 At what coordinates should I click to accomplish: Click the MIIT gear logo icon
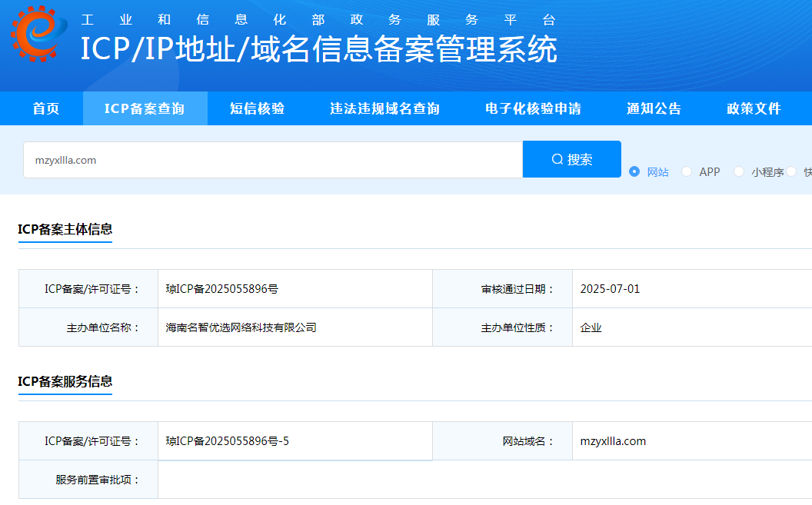click(x=39, y=34)
